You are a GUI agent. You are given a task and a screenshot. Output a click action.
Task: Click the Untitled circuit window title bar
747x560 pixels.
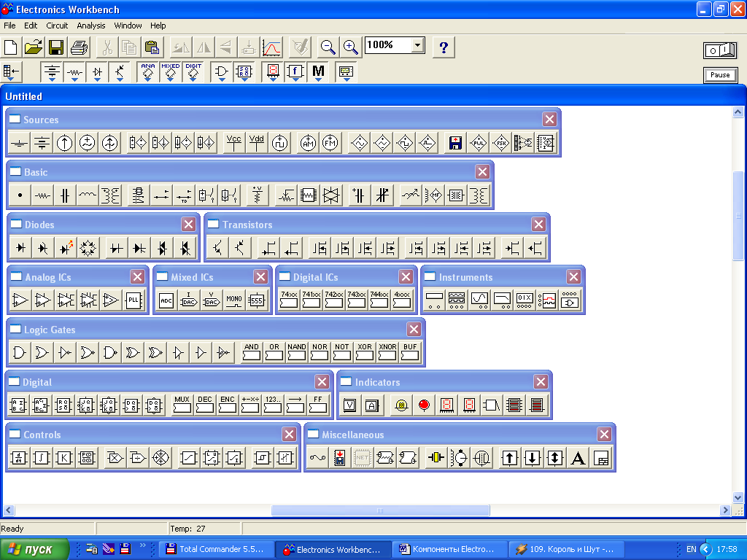click(x=373, y=96)
